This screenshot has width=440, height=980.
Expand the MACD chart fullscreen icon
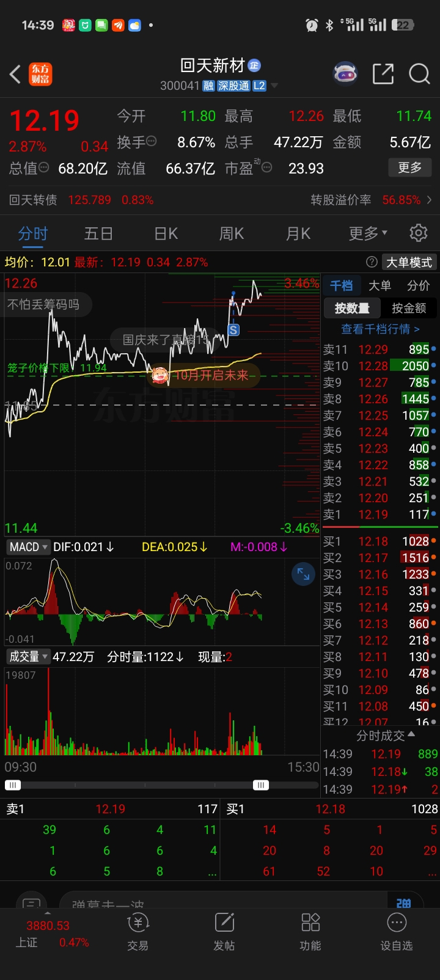click(x=303, y=574)
